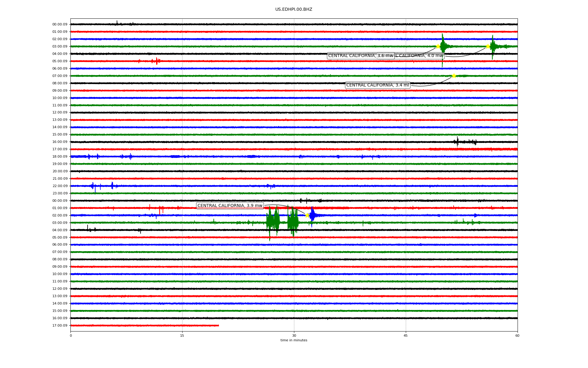Click the black spike on the 16:00:09 trace
The width and height of the screenshot is (588, 368).
458,141
